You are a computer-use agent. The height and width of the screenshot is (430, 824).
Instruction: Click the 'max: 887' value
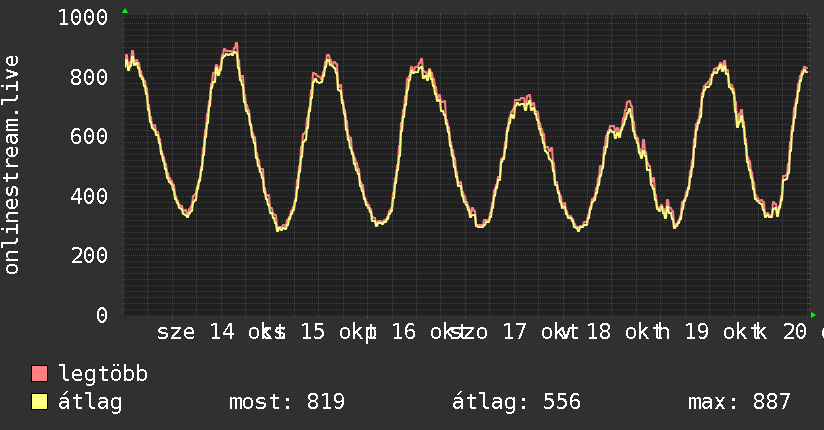[x=739, y=402]
